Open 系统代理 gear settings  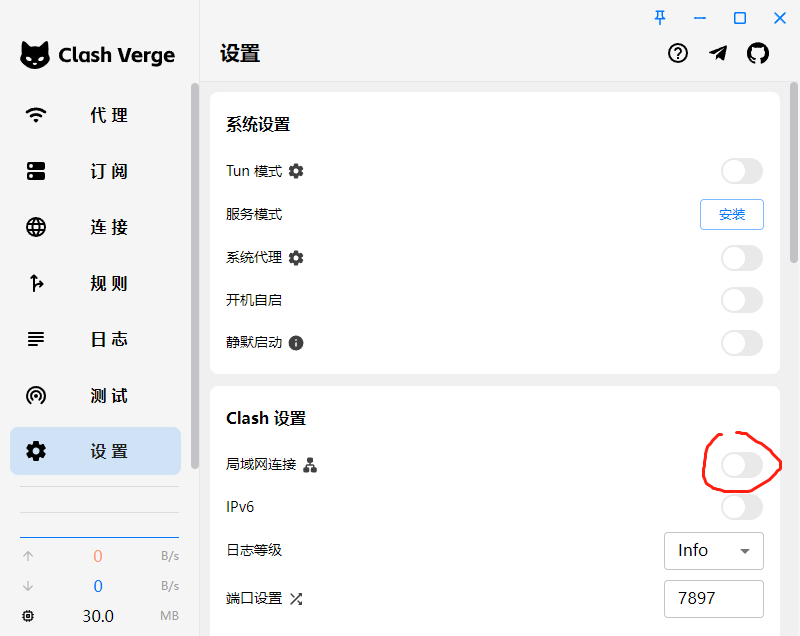[x=296, y=258]
